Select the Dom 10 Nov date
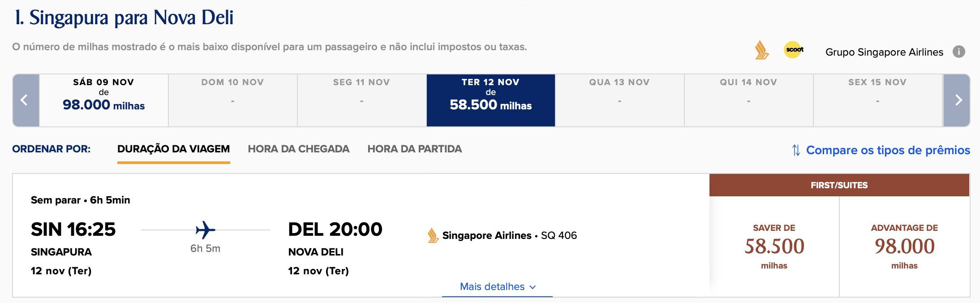The width and height of the screenshot is (980, 303). tap(233, 100)
